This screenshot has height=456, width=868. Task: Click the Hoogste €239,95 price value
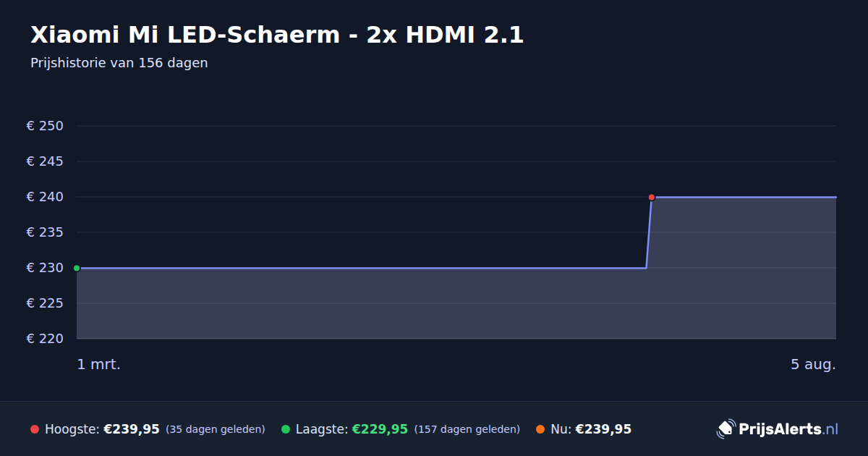pyautogui.click(x=132, y=429)
